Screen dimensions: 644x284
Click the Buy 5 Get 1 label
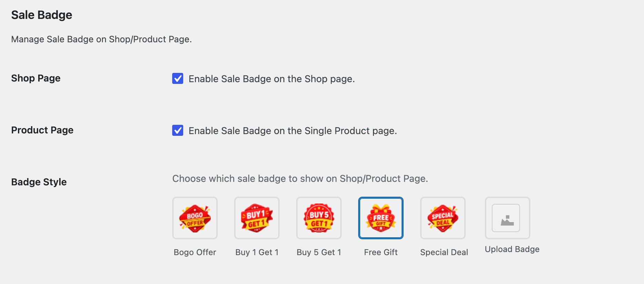point(319,252)
